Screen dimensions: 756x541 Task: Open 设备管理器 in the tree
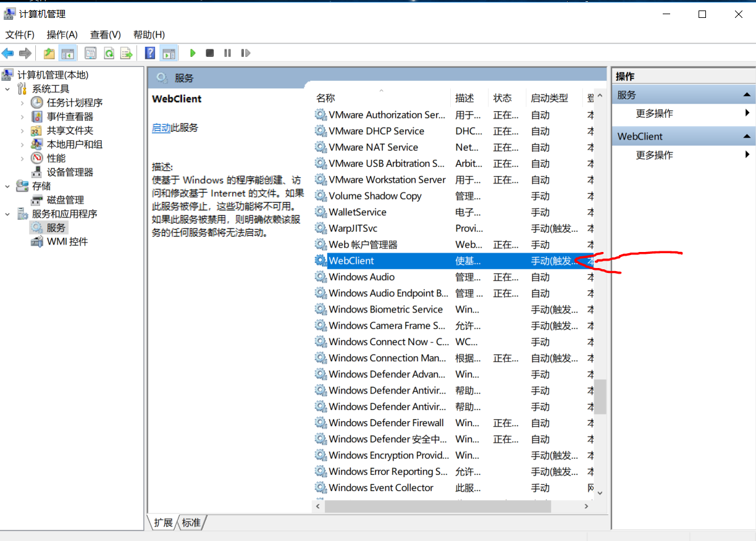pos(70,172)
